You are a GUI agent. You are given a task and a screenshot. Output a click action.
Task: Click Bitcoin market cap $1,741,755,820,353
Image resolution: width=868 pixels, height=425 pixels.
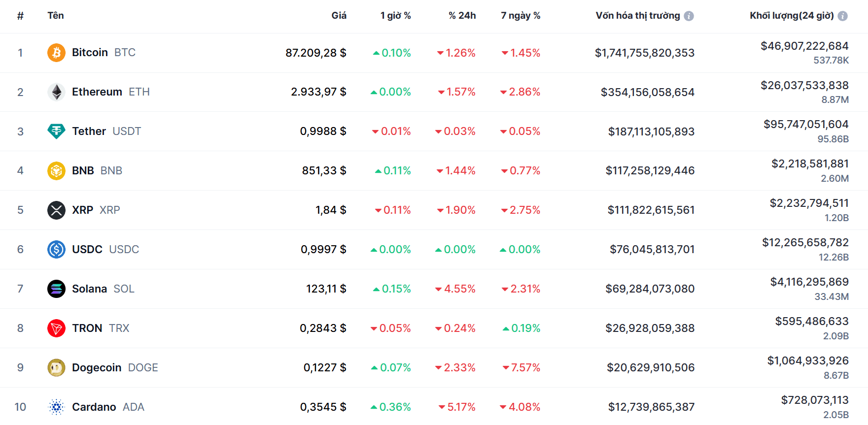click(x=645, y=53)
